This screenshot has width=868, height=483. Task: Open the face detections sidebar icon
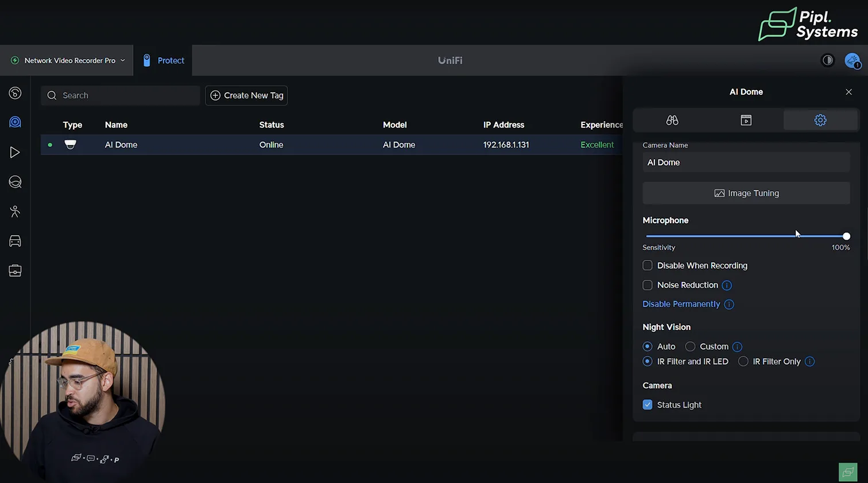click(15, 182)
